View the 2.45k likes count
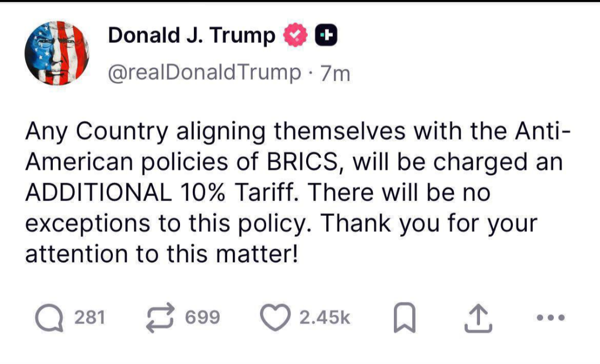600x364 pixels. click(x=324, y=318)
